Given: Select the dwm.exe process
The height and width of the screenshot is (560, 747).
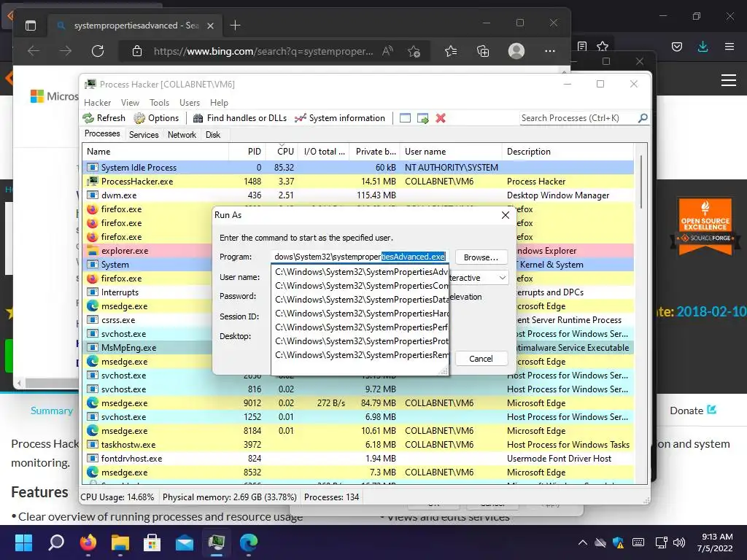Looking at the screenshot, I should click(358, 195).
